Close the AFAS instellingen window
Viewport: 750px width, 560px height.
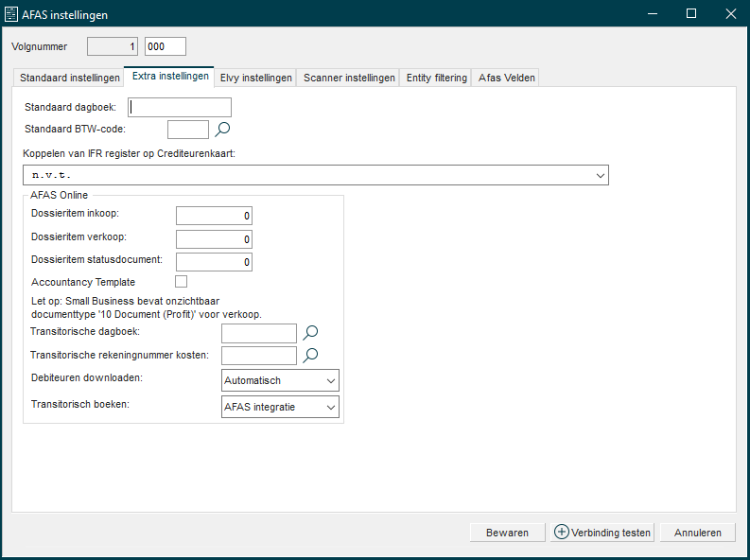click(x=730, y=14)
